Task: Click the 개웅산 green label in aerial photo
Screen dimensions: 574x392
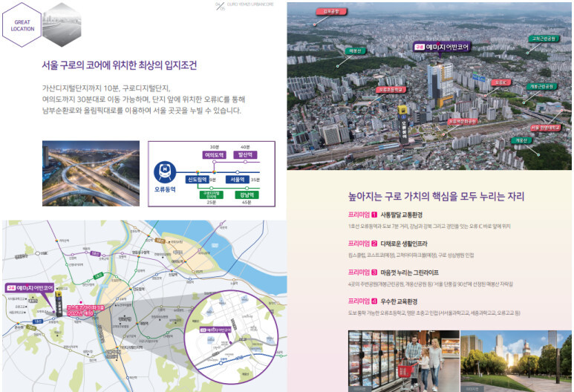Action: [x=521, y=140]
